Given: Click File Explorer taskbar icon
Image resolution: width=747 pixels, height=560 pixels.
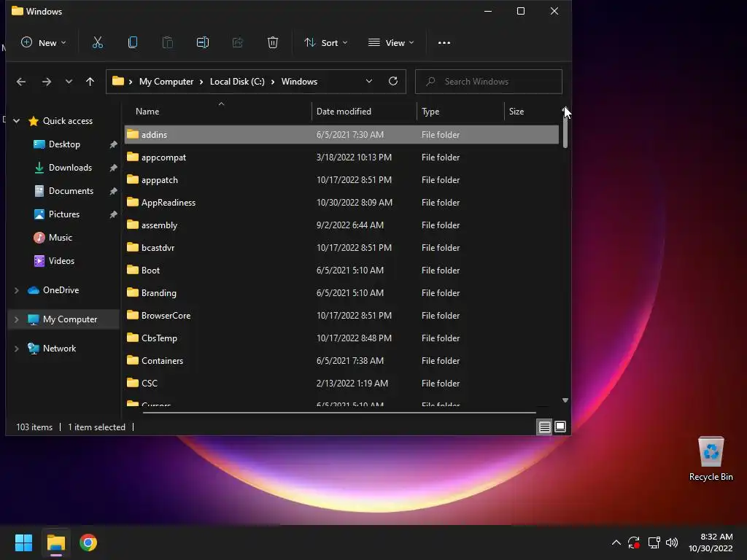Looking at the screenshot, I should [55, 542].
